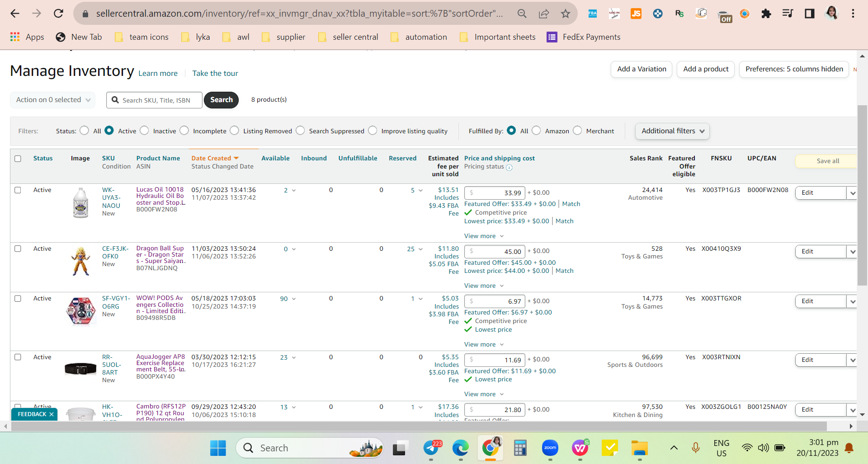Click the price field showing 33.99
Image resolution: width=868 pixels, height=464 pixels.
pyautogui.click(x=495, y=193)
